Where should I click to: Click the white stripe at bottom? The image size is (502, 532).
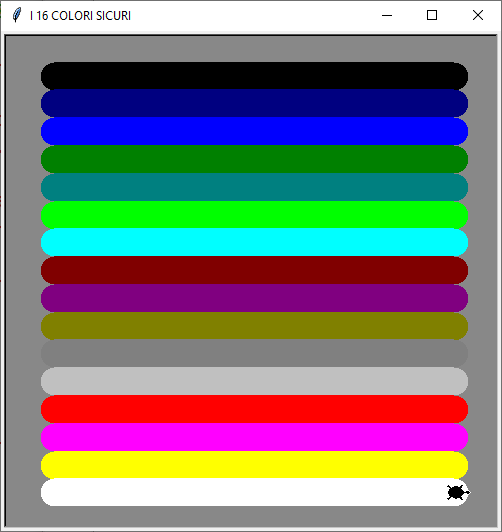click(x=254, y=492)
